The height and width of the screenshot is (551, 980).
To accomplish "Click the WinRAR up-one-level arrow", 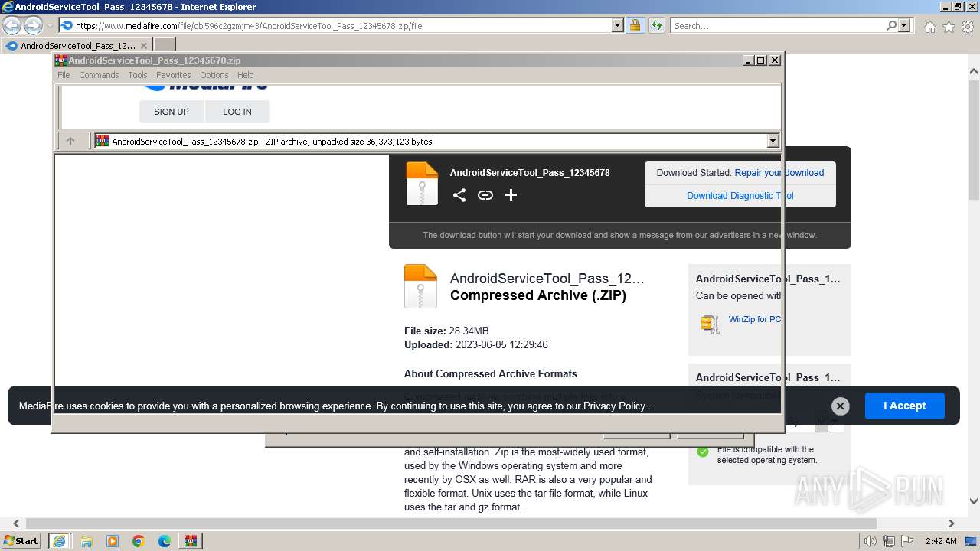I will 70,141.
